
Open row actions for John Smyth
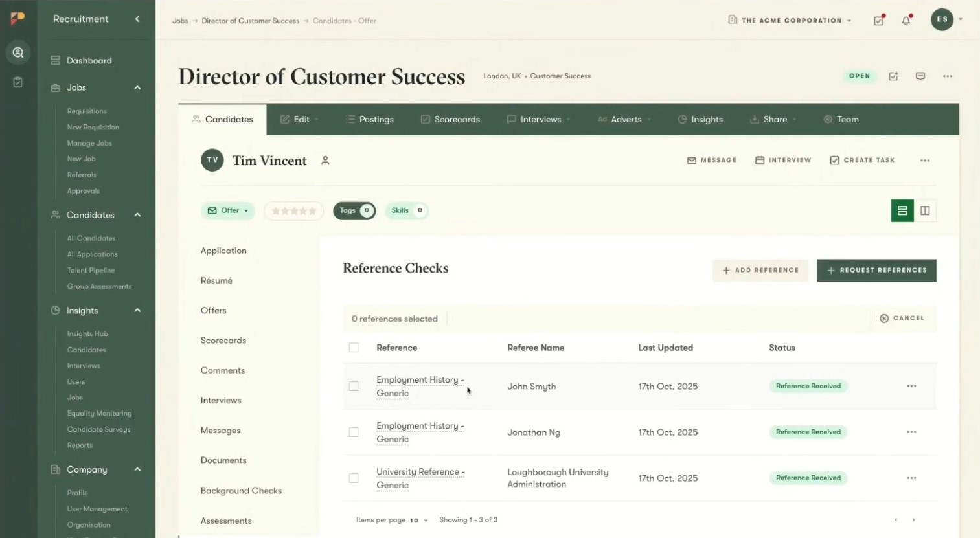coord(911,387)
